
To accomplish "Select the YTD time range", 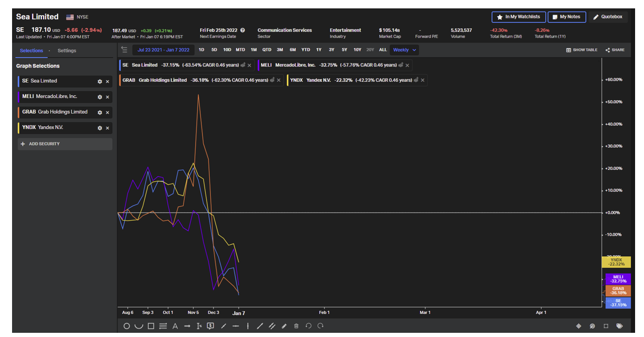I will (306, 50).
